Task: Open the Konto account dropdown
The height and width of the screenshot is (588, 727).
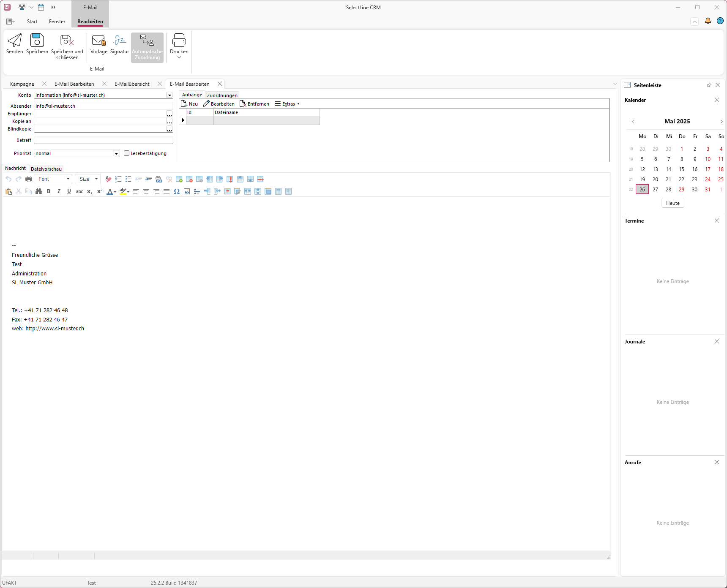Action: [169, 95]
